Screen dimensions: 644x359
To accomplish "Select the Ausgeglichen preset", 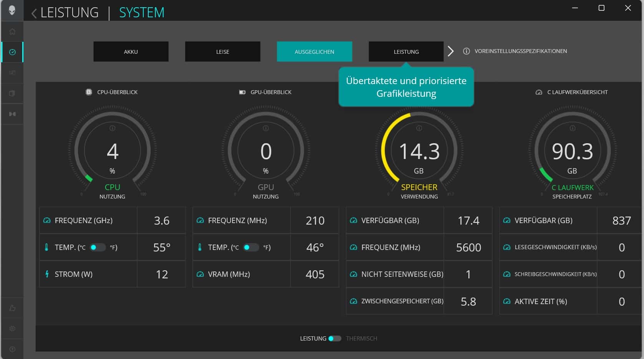I will (314, 51).
